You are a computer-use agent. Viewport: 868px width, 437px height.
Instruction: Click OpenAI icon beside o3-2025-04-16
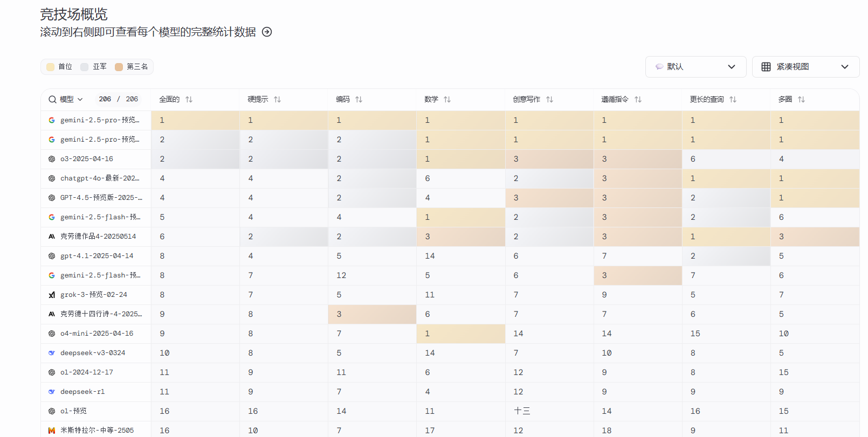point(52,159)
